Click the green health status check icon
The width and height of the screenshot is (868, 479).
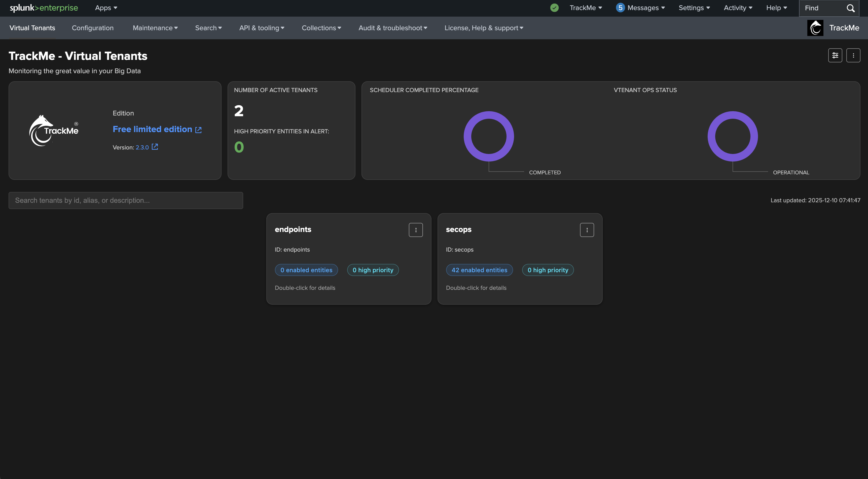(554, 8)
